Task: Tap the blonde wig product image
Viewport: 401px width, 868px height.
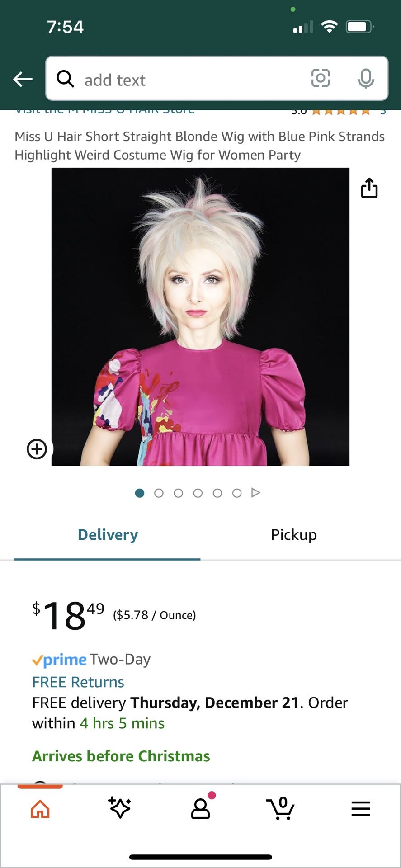Action: tap(200, 316)
